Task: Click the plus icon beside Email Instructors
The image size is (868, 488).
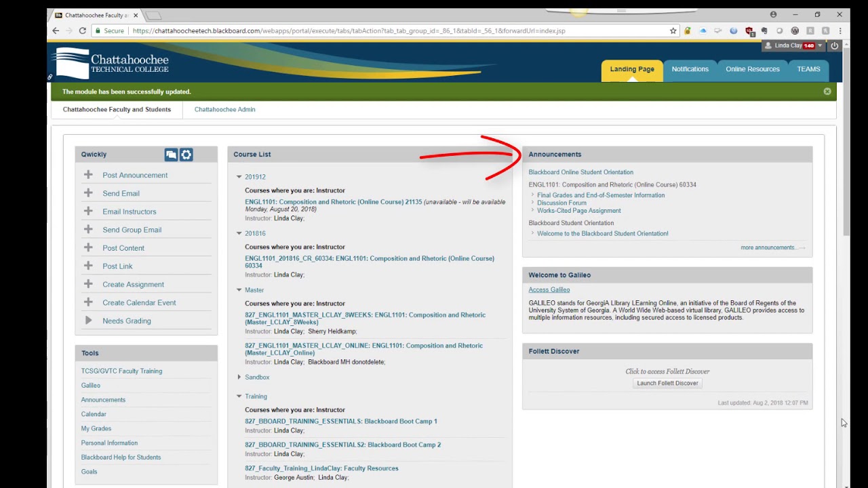Action: pos(88,211)
